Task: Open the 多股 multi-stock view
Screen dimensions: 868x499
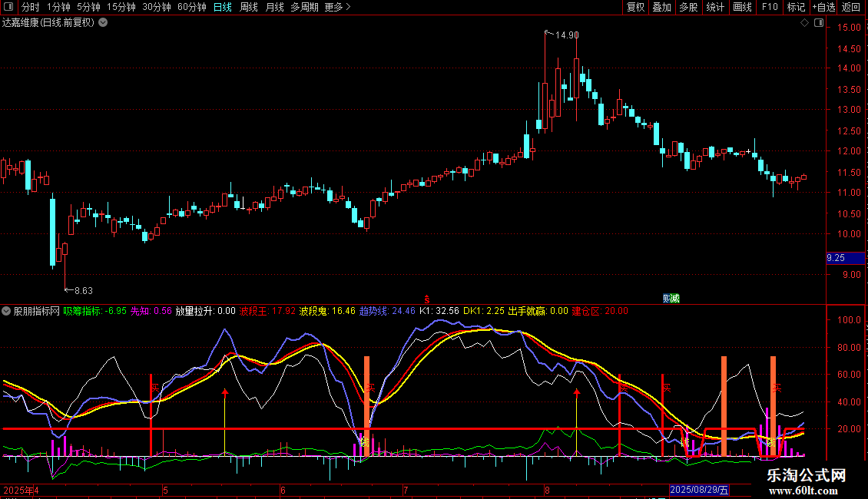Action: pos(689,7)
